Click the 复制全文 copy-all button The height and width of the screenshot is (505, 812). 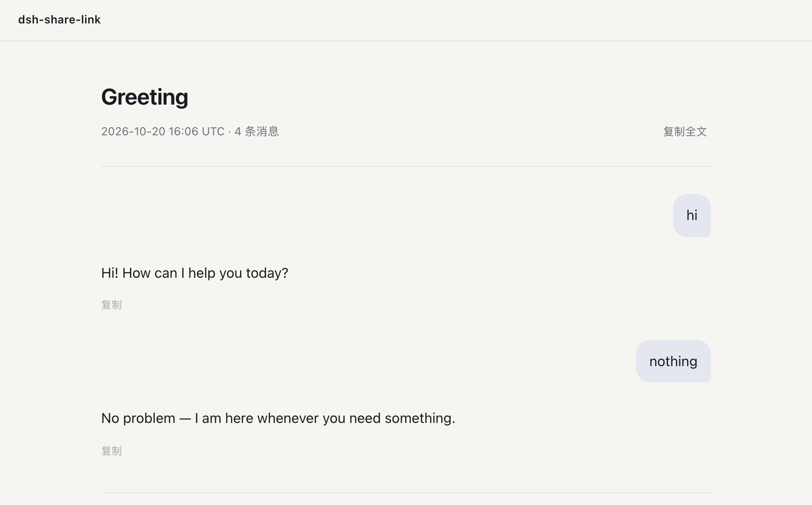[x=685, y=131]
